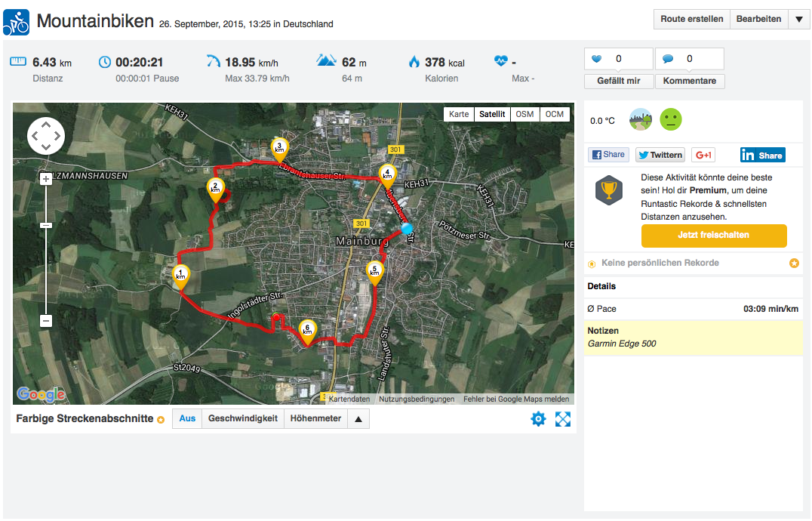The width and height of the screenshot is (812, 521).
Task: Set colored segments to Aus
Action: [187, 418]
